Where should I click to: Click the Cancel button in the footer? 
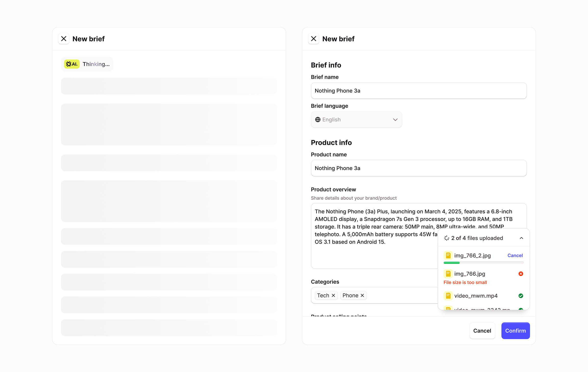[x=482, y=331]
